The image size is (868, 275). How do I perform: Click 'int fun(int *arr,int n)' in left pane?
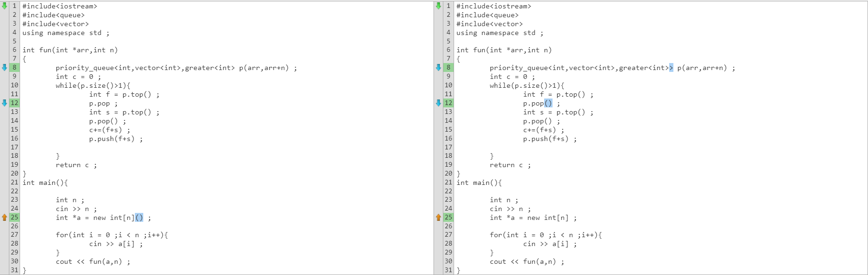point(70,50)
